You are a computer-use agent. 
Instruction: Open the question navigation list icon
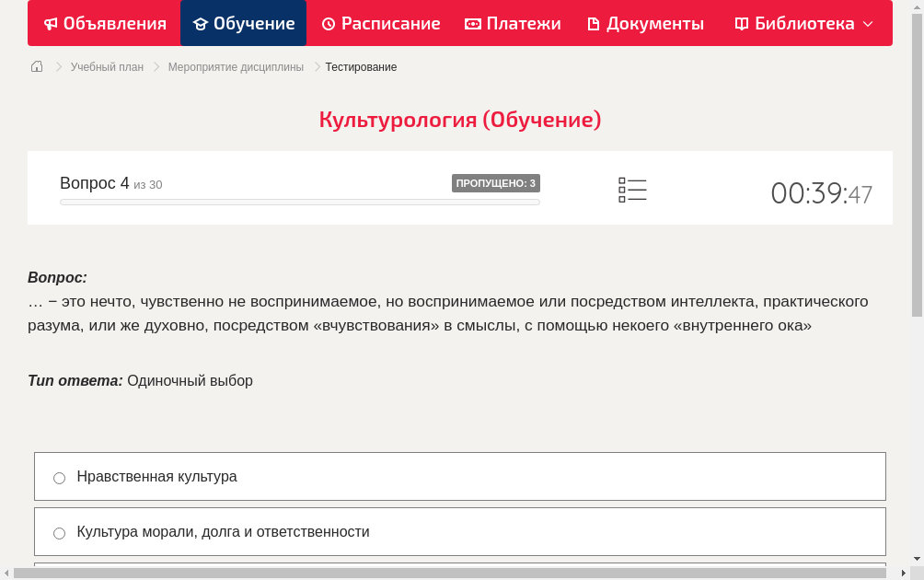[x=632, y=190]
